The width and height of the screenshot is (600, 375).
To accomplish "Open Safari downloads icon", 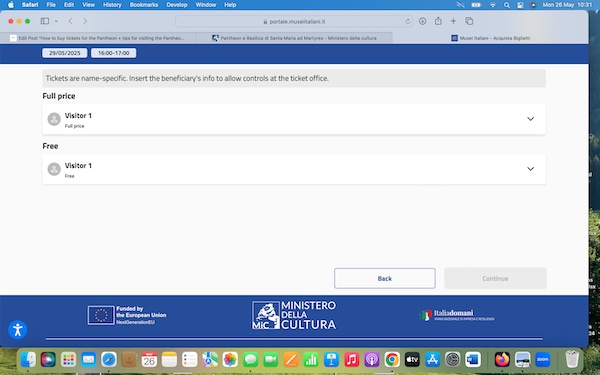I will tap(422, 21).
